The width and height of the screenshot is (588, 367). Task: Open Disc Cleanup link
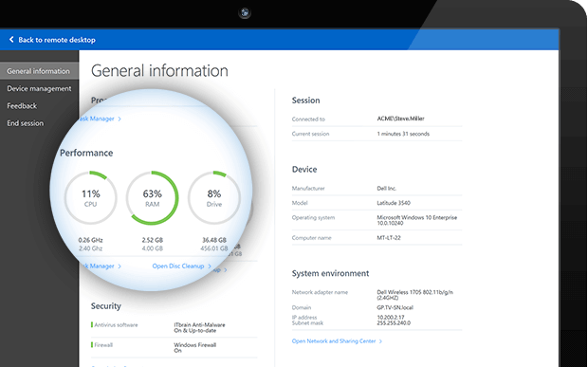pyautogui.click(x=177, y=266)
